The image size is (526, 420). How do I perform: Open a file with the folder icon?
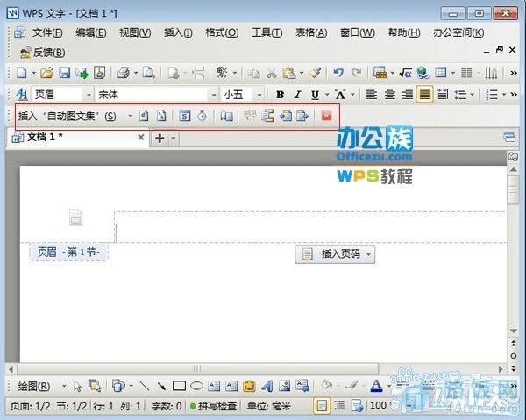(47, 73)
